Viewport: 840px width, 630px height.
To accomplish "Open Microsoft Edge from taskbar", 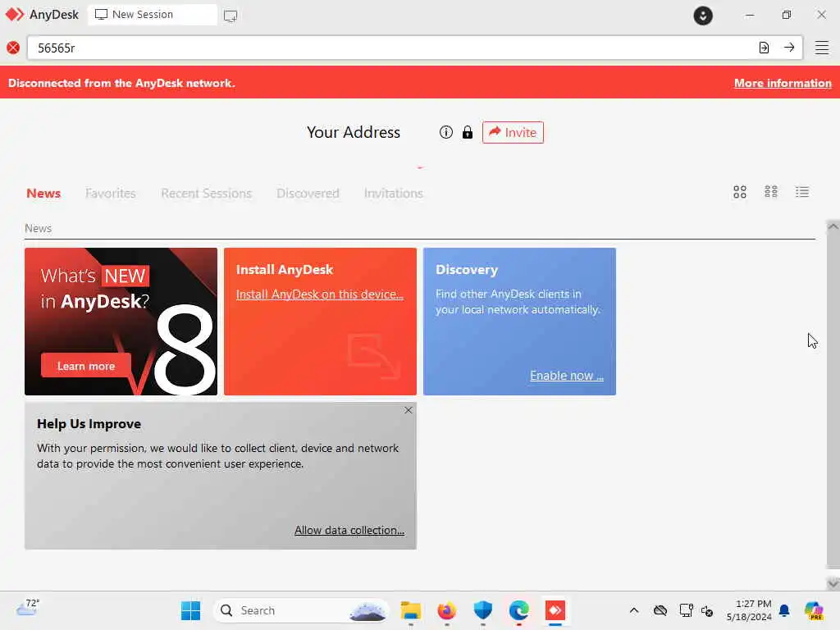I will [x=518, y=610].
